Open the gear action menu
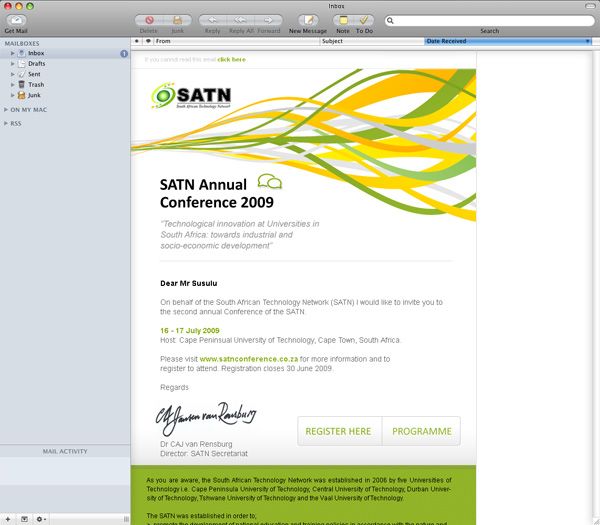 [41, 519]
